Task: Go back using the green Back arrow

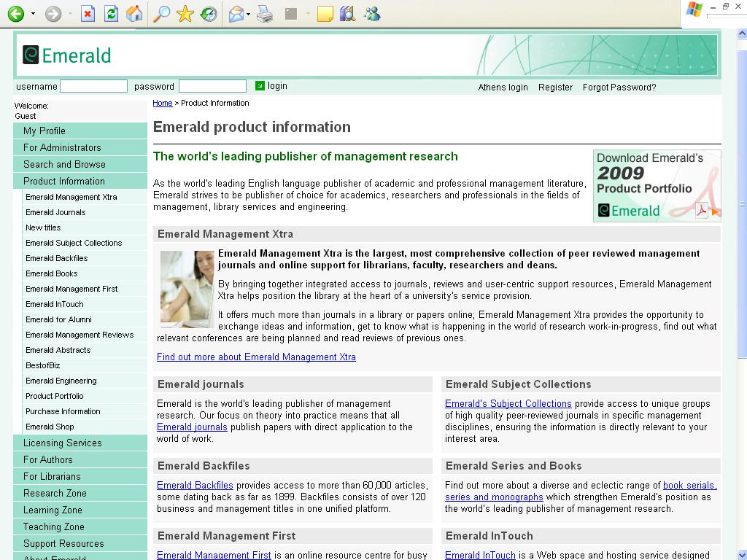Action: click(x=16, y=14)
